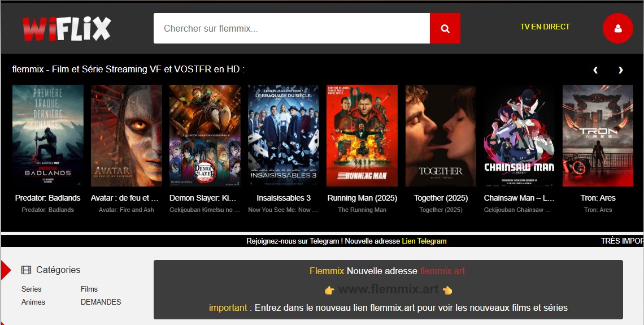Go to the Animes category
Viewport: 644px width, 325px height.
click(33, 302)
